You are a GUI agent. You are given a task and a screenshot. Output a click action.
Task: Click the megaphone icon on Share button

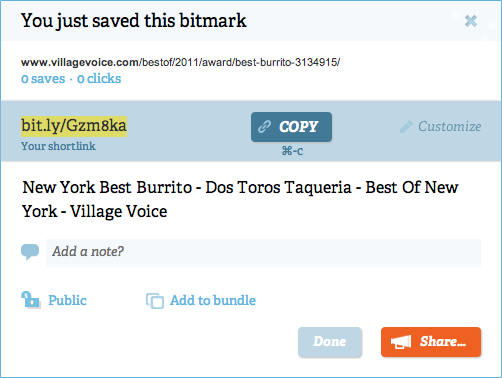click(401, 342)
